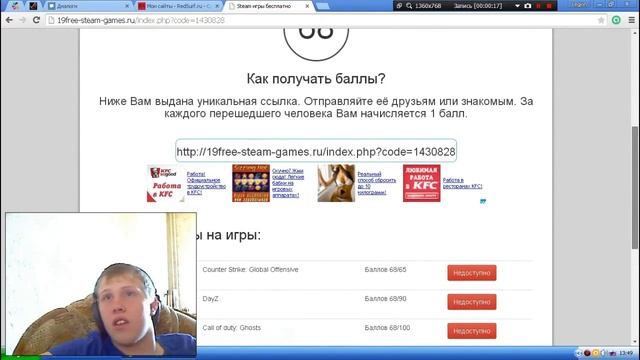Click the magnifier icon in the recorder bar

pyautogui.click(x=409, y=6)
